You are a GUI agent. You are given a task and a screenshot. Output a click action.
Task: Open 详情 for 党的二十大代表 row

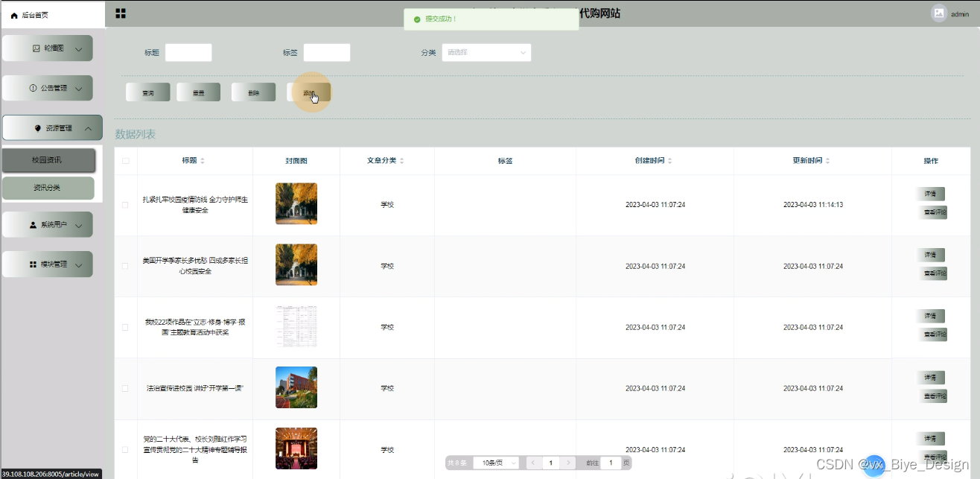930,438
